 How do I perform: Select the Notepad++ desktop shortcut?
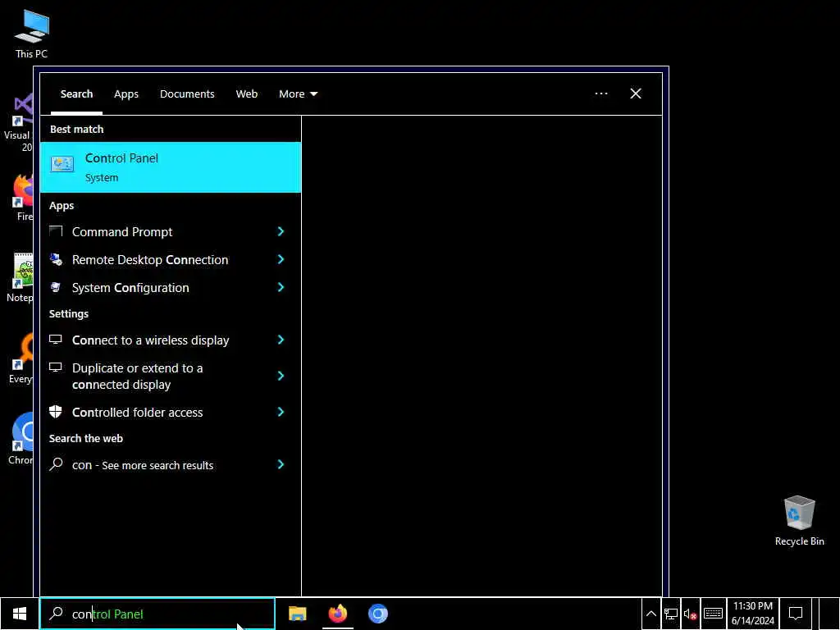(x=20, y=277)
